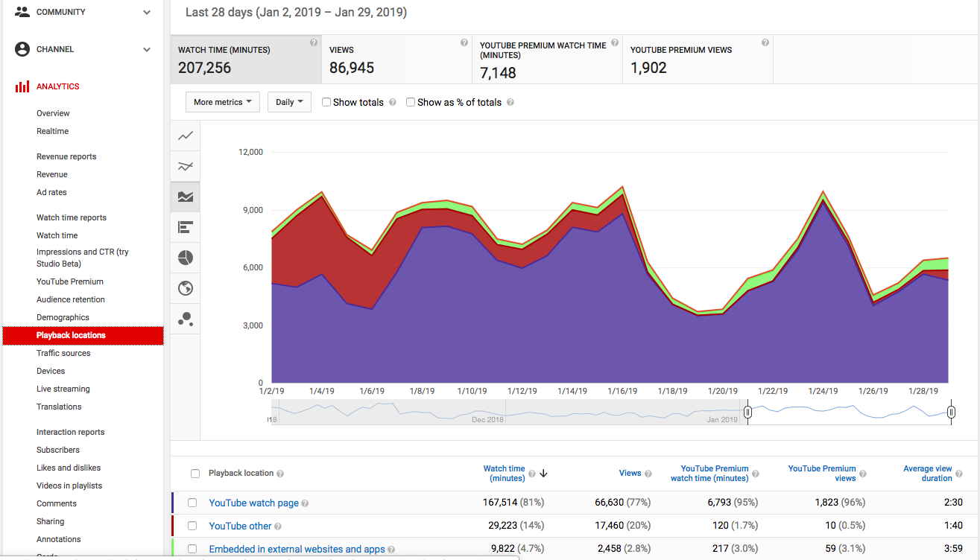Sort by YouTube Premium watch time header
This screenshot has width=980, height=560.
(x=709, y=474)
